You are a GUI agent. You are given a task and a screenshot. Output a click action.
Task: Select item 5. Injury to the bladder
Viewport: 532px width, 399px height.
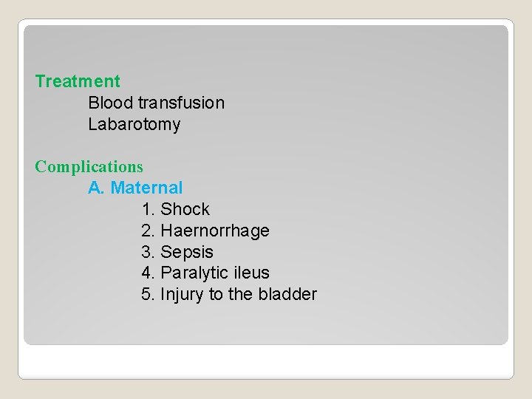pyautogui.click(x=229, y=294)
